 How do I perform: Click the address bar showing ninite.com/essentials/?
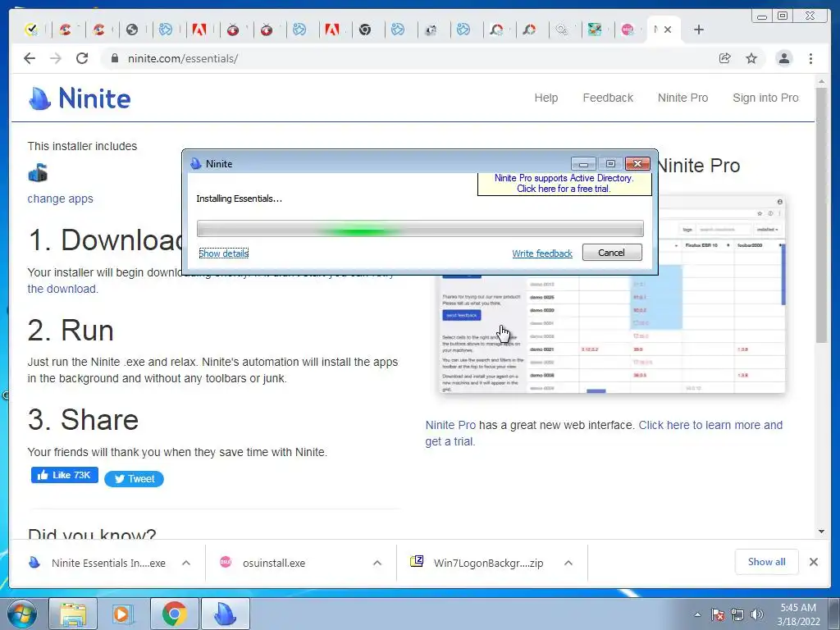click(x=407, y=58)
